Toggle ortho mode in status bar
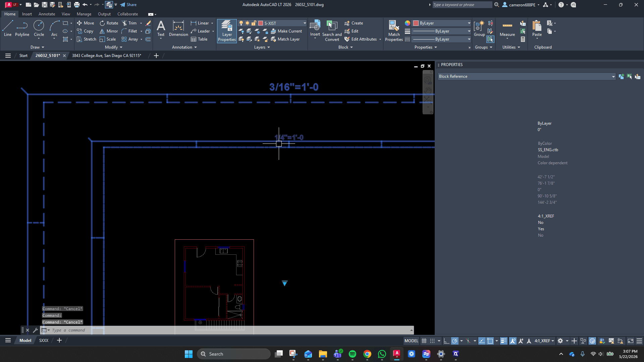This screenshot has width=644, height=362. tap(446, 341)
